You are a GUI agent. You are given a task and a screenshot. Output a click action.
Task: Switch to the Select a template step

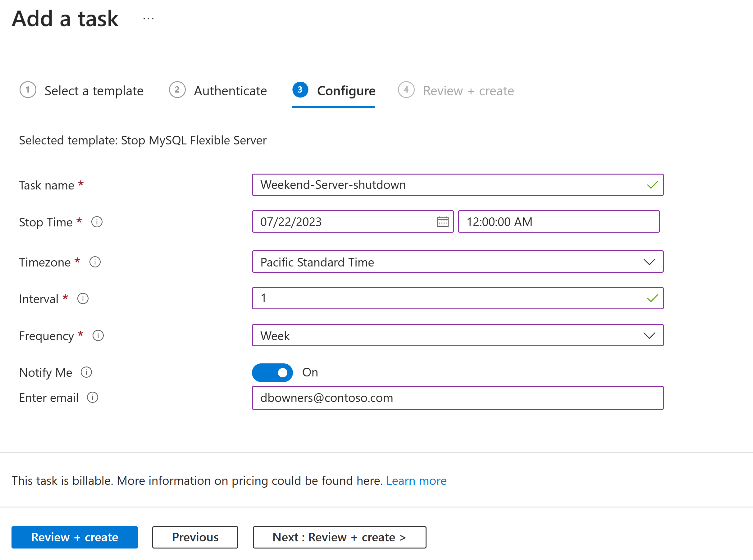82,90
